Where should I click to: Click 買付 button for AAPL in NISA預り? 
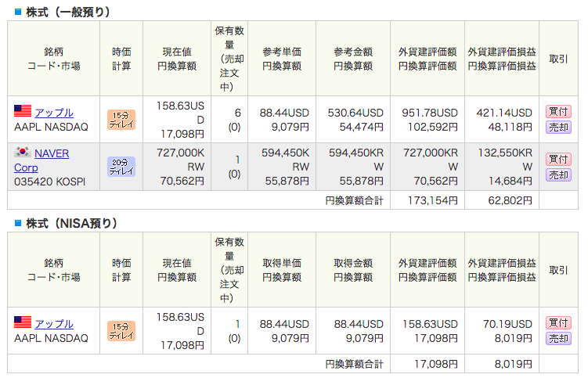click(x=558, y=322)
